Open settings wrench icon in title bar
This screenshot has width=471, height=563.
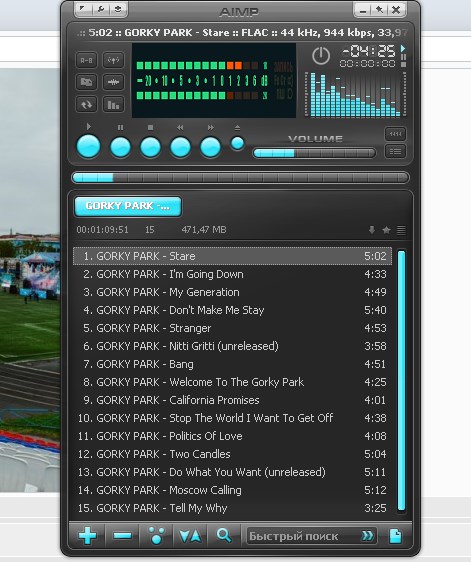[x=101, y=9]
